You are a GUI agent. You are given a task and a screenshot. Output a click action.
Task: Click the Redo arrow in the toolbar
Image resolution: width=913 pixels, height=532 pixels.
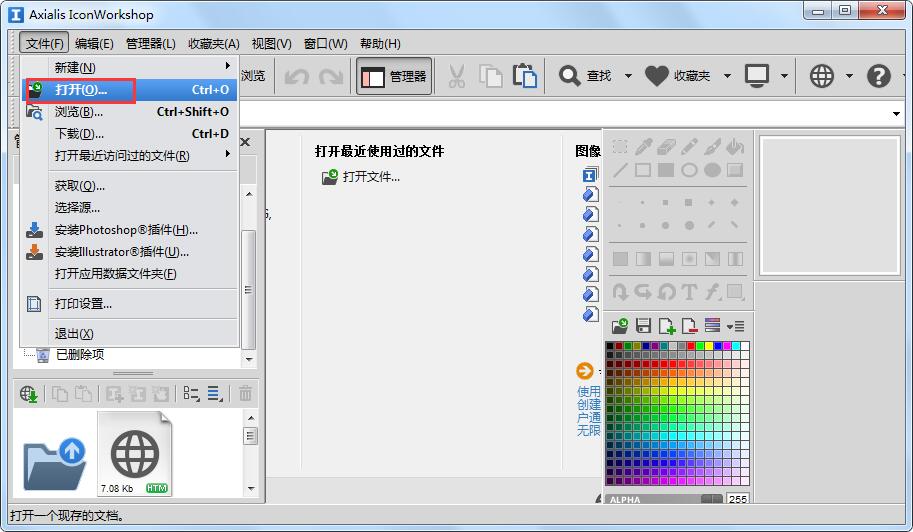pyautogui.click(x=331, y=76)
